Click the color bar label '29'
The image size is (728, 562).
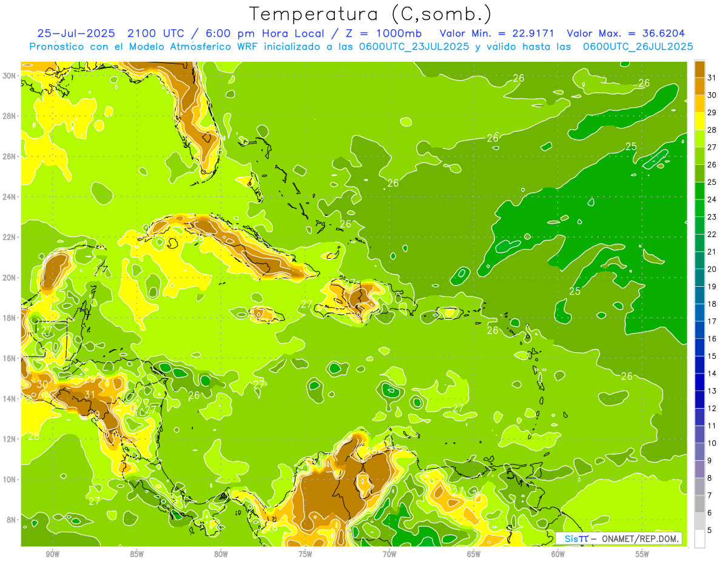pyautogui.click(x=712, y=113)
